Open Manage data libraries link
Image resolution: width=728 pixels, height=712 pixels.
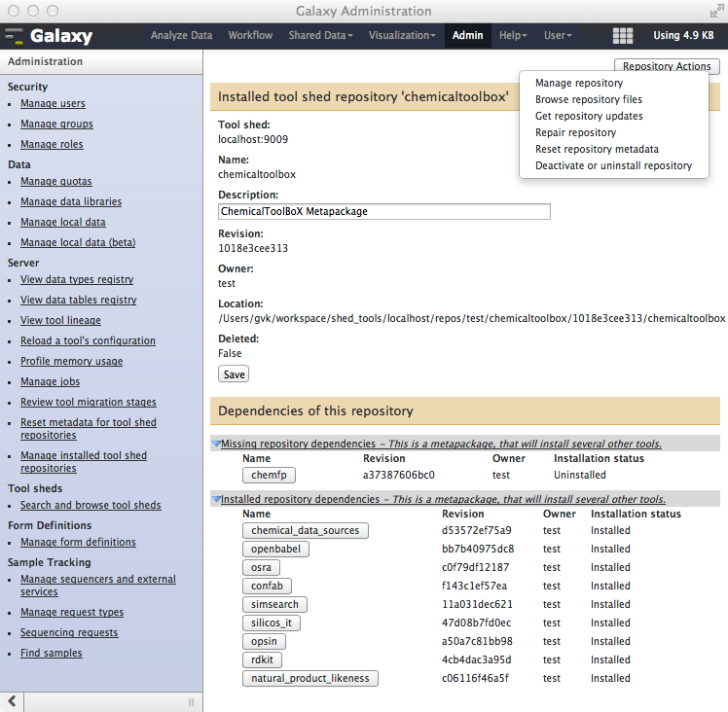click(x=71, y=202)
